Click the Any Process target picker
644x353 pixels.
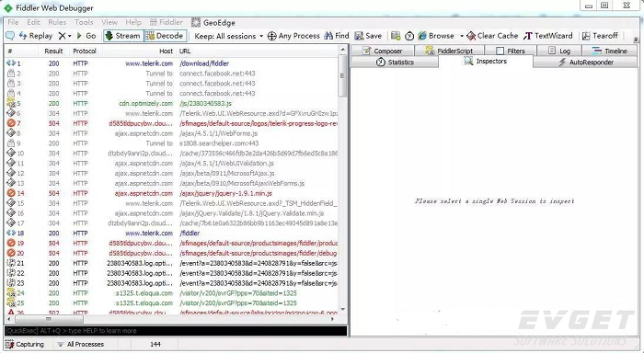pyautogui.click(x=293, y=36)
